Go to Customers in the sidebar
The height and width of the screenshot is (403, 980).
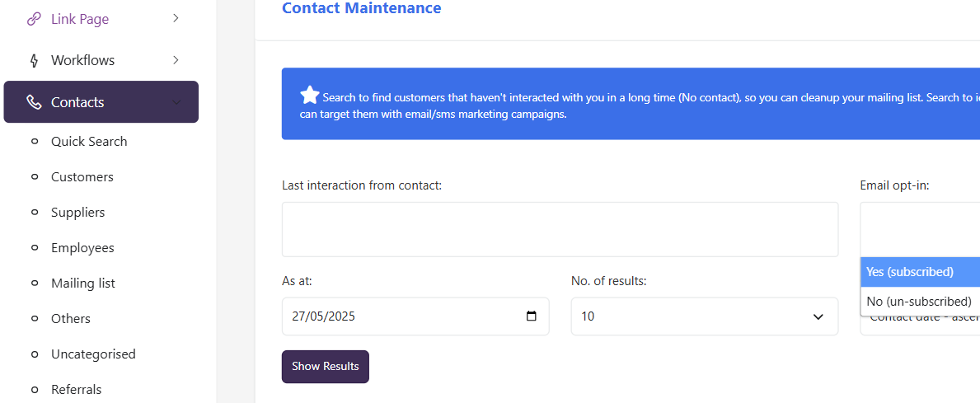(82, 177)
